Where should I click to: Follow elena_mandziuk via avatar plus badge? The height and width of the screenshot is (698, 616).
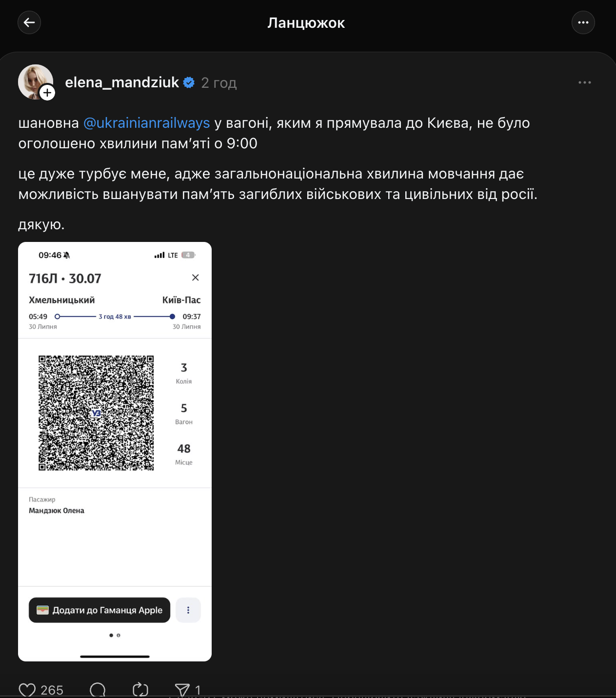(x=47, y=92)
